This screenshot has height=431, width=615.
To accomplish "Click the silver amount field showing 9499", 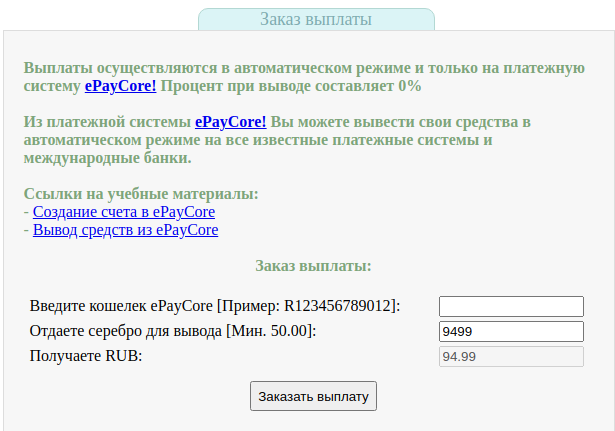I will (511, 331).
